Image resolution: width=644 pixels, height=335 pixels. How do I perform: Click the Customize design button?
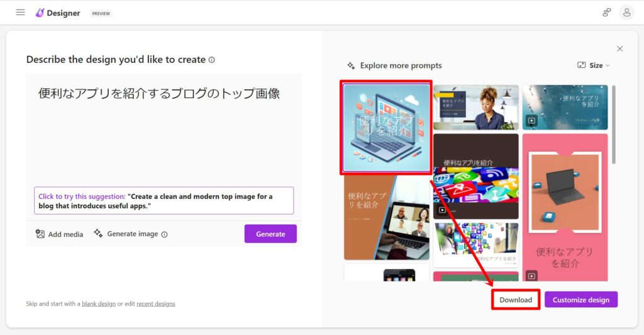pos(580,300)
